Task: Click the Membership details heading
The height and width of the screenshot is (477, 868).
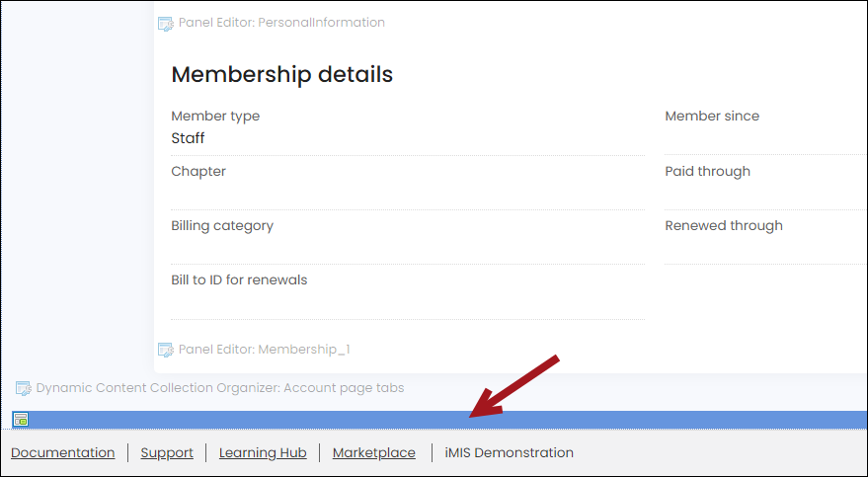Action: (x=282, y=74)
